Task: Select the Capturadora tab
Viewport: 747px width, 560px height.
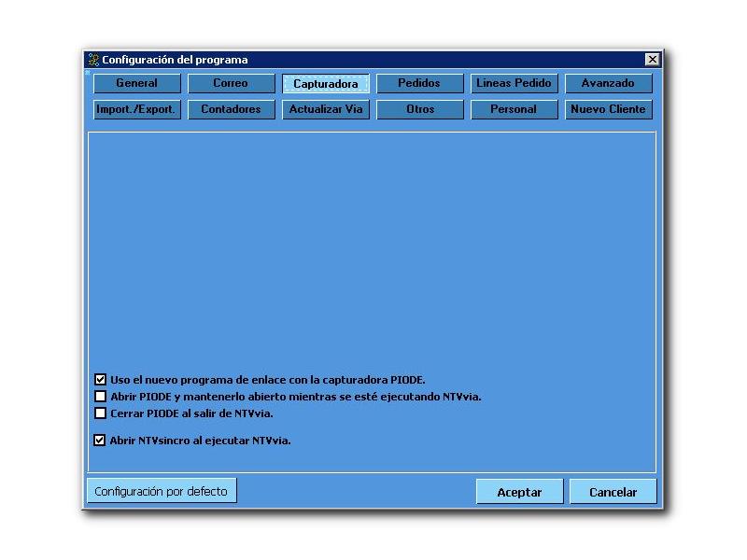Action: pos(325,83)
